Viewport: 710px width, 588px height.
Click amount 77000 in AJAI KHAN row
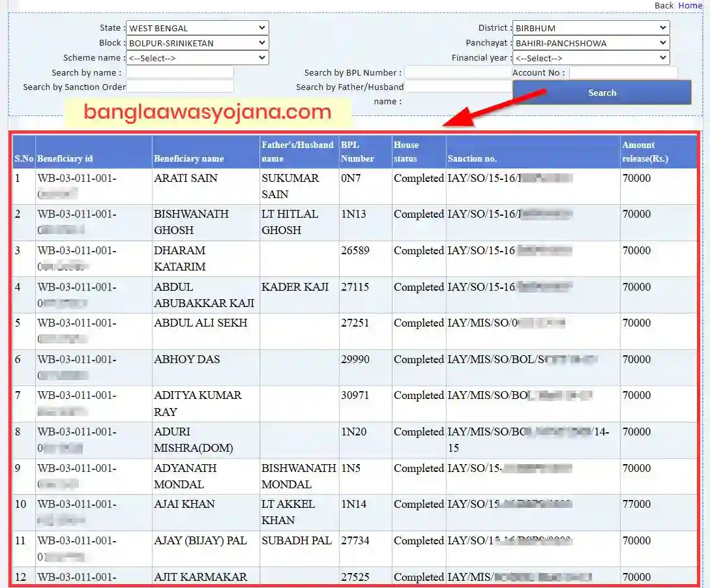[636, 504]
